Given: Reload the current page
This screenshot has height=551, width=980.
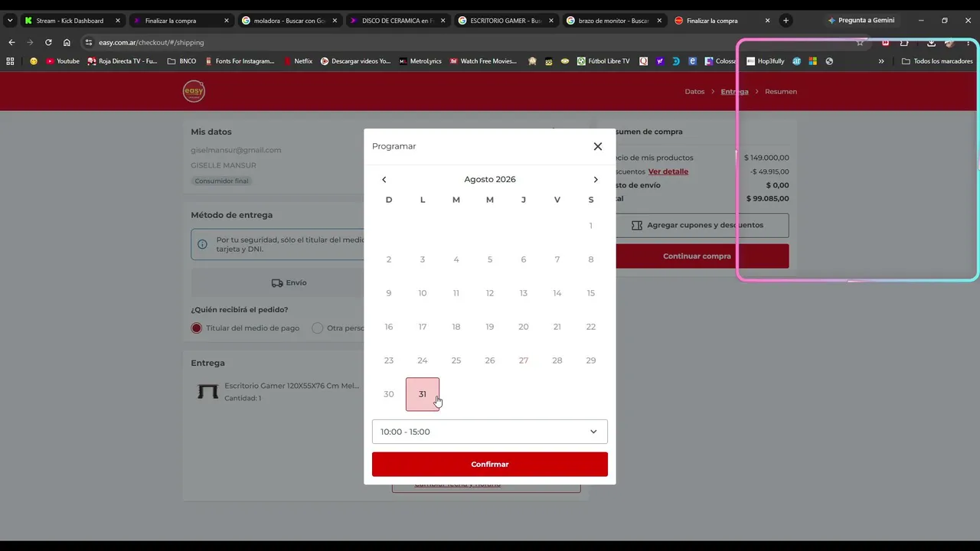Looking at the screenshot, I should [48, 42].
